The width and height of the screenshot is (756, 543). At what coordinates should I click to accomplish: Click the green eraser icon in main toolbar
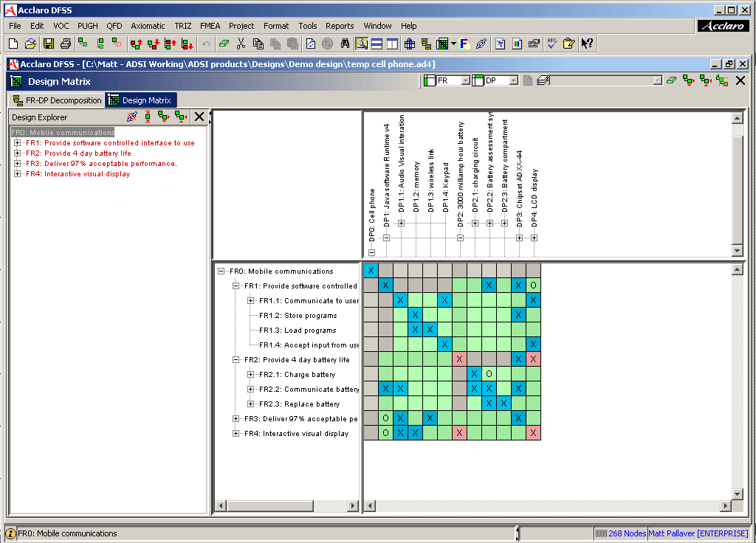point(224,44)
